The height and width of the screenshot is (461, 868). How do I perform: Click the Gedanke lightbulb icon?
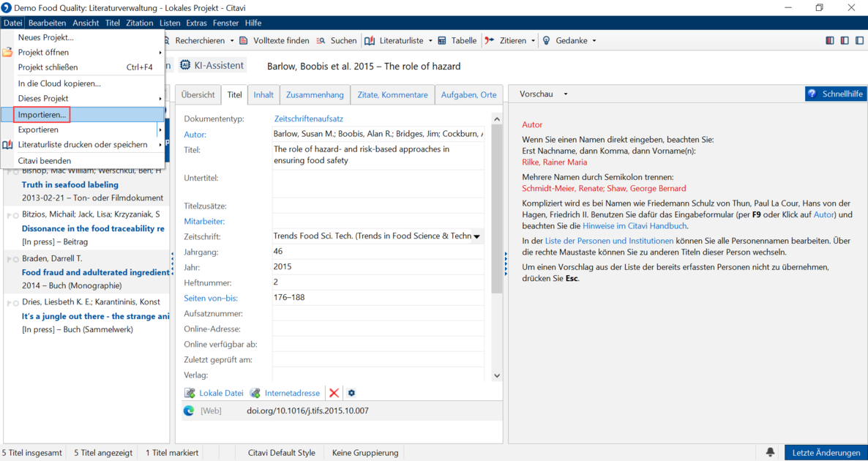point(546,40)
